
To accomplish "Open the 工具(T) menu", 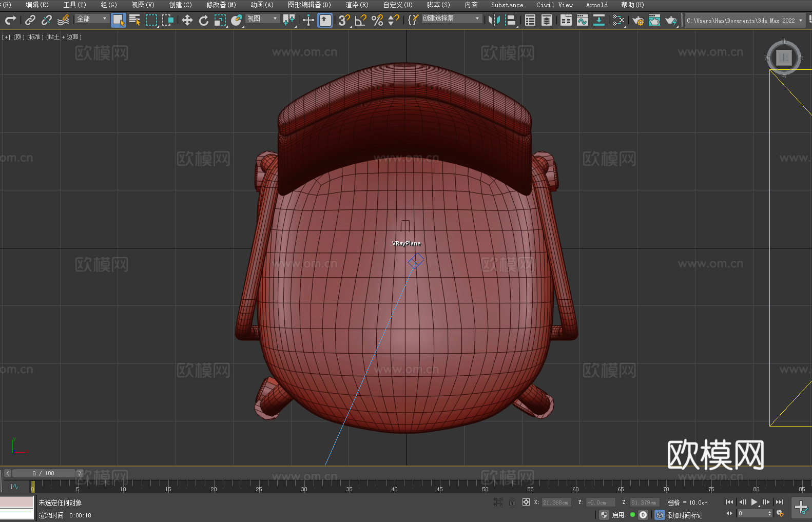I will point(75,5).
